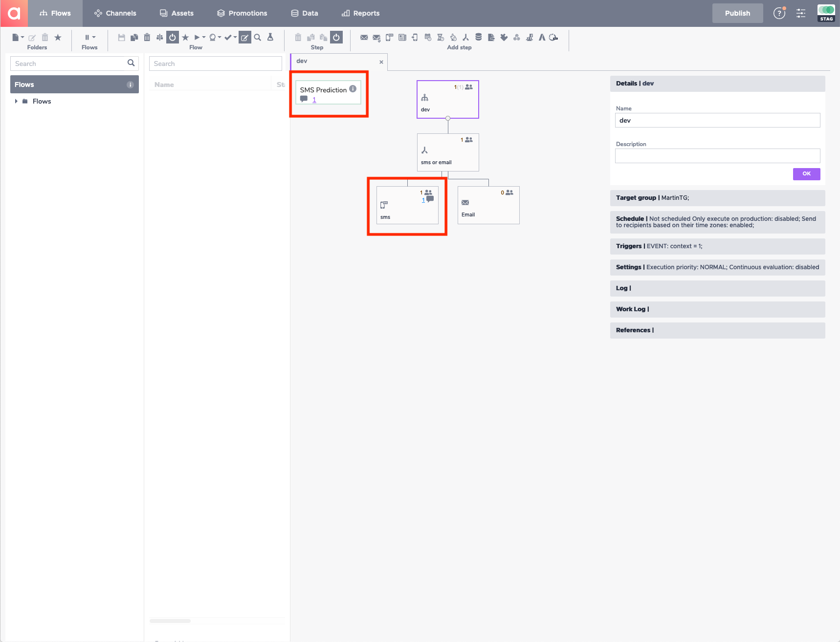Expand the Schedule section

tap(718, 222)
